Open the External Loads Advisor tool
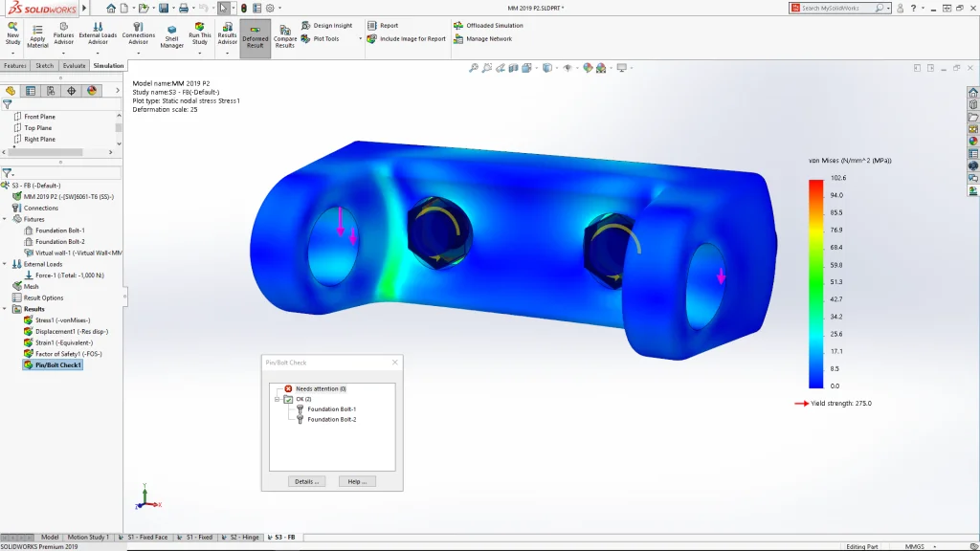Viewport: 980px width, 551px height. (x=98, y=33)
